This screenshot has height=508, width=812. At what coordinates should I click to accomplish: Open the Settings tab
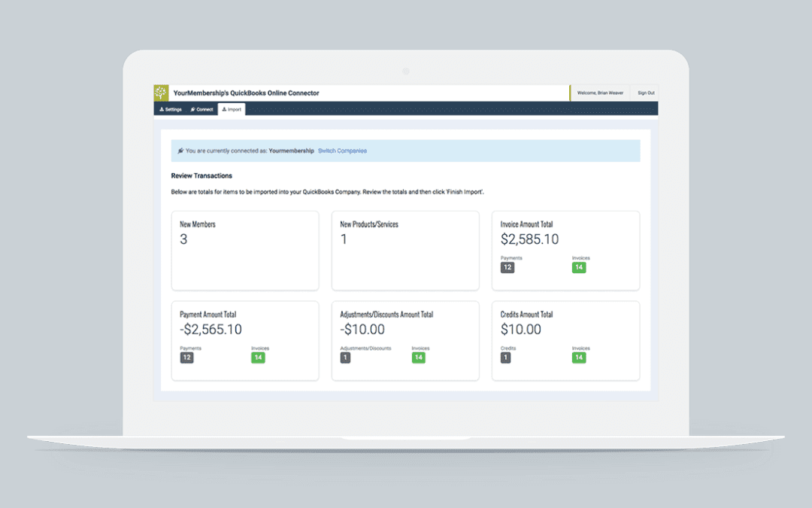point(171,109)
